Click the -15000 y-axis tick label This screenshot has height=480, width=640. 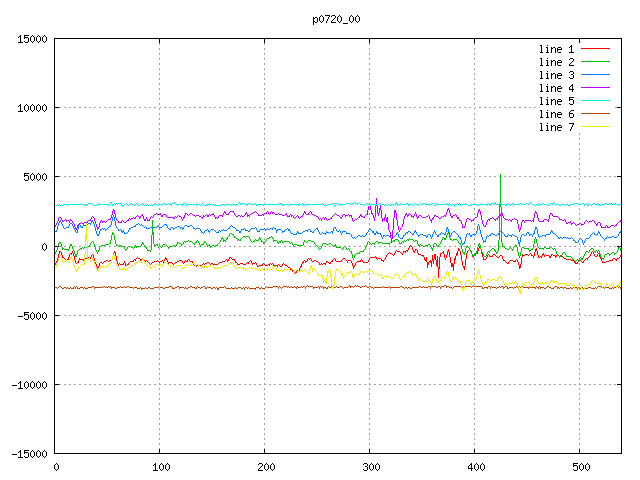pyautogui.click(x=27, y=453)
